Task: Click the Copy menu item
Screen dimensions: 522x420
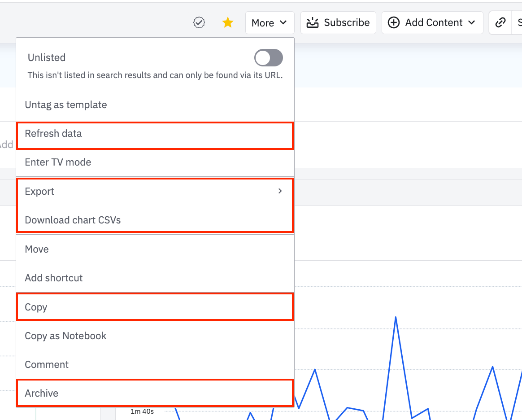Action: pyautogui.click(x=36, y=307)
